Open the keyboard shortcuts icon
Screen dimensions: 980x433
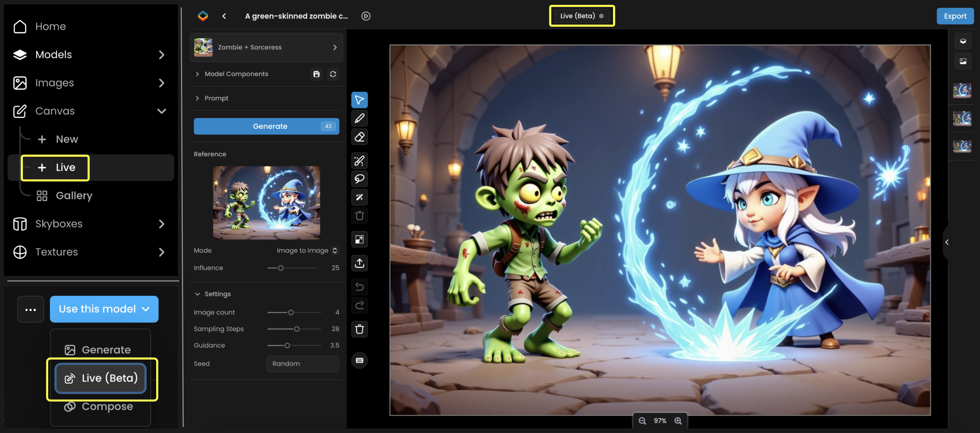tap(359, 360)
